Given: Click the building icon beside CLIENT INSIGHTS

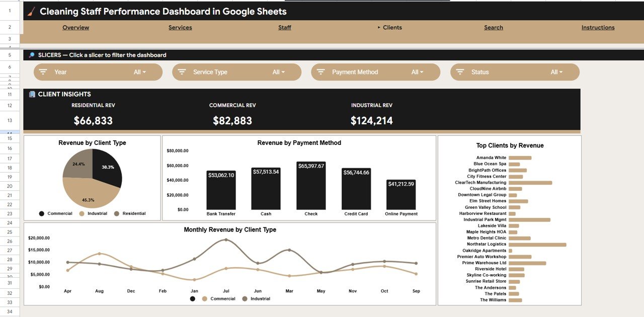Looking at the screenshot, I should (x=32, y=94).
